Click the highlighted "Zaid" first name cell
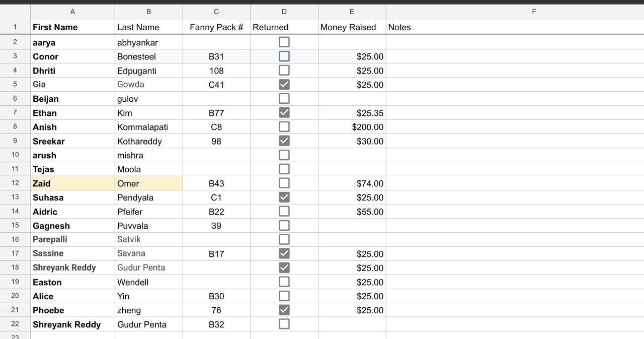The width and height of the screenshot is (644, 339). [x=72, y=183]
